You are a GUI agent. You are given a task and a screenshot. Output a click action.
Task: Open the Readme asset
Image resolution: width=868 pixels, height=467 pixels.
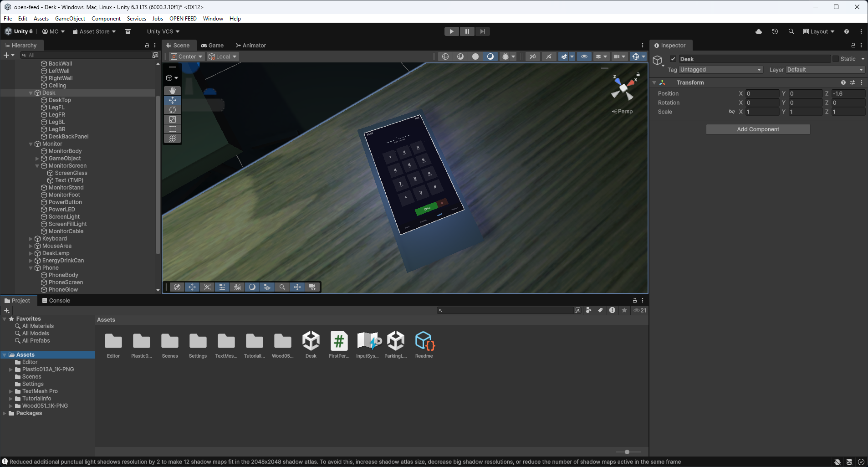[x=424, y=345]
